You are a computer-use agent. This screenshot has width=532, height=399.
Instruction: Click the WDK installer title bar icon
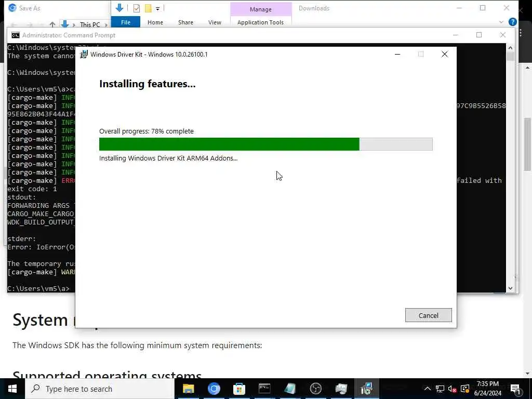(84, 54)
